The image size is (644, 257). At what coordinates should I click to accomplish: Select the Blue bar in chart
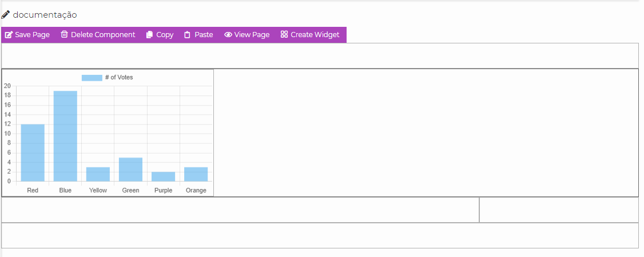pos(65,136)
